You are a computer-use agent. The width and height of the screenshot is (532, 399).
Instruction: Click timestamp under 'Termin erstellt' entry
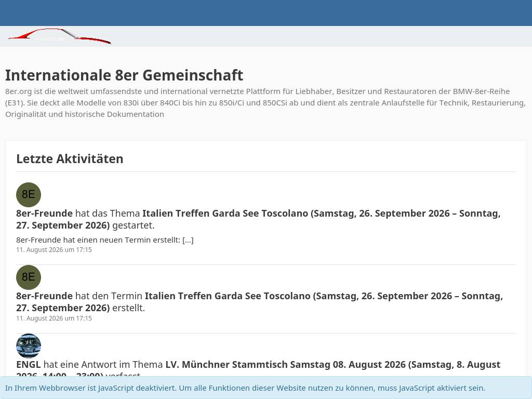click(54, 318)
